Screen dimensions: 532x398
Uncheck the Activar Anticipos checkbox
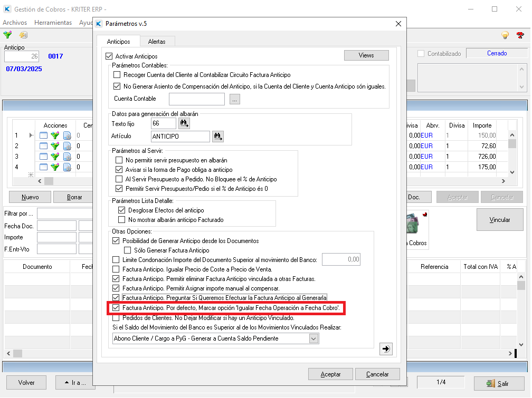pyautogui.click(x=109, y=56)
